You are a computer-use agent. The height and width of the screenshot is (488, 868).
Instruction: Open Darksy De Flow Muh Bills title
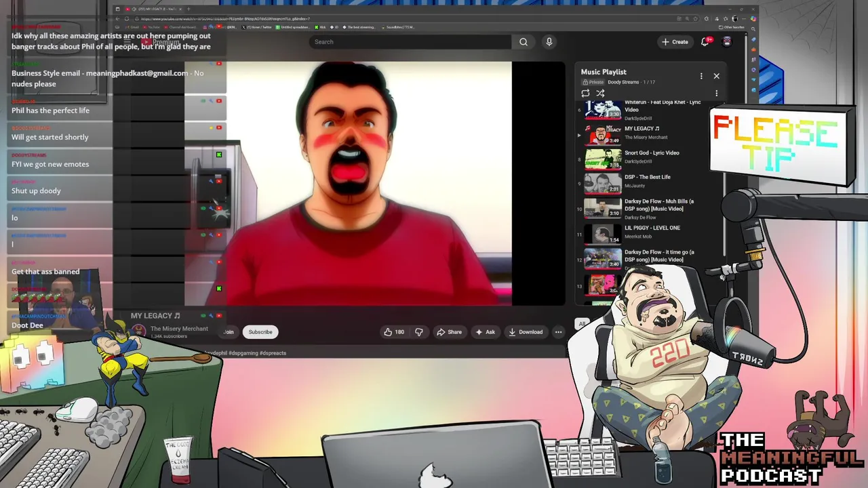tap(659, 205)
